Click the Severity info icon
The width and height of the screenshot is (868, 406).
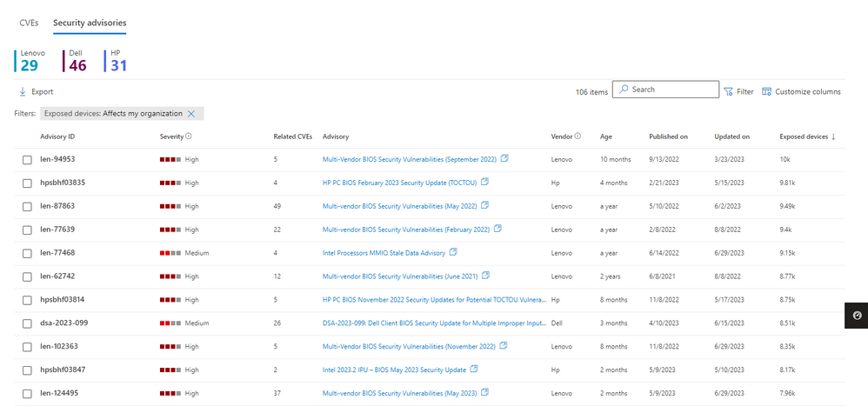(x=189, y=136)
